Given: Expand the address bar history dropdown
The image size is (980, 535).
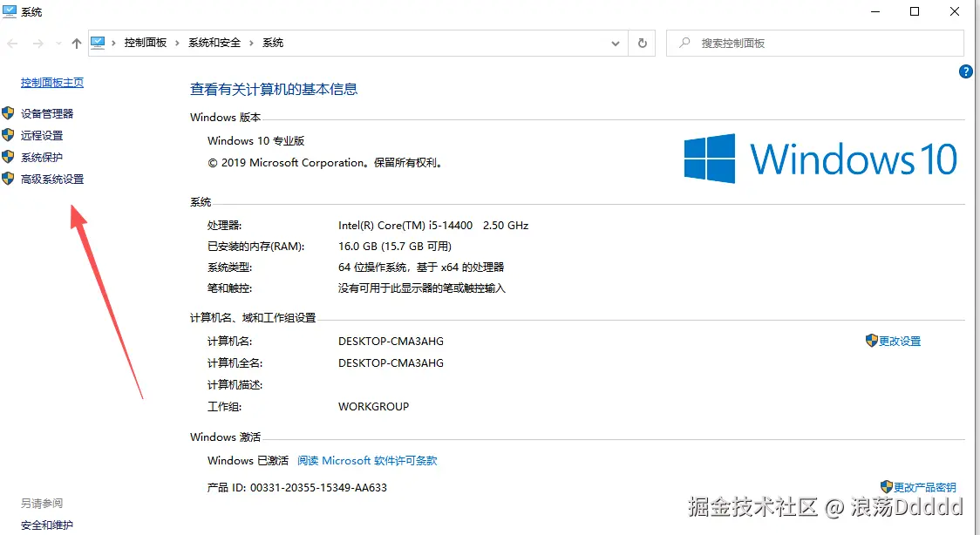Looking at the screenshot, I should pyautogui.click(x=616, y=43).
